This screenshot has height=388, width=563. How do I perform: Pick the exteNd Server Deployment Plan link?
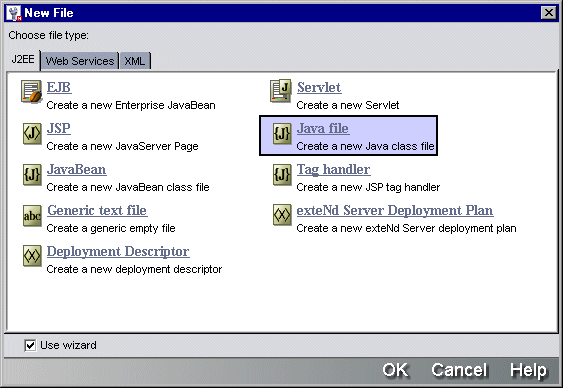point(395,210)
